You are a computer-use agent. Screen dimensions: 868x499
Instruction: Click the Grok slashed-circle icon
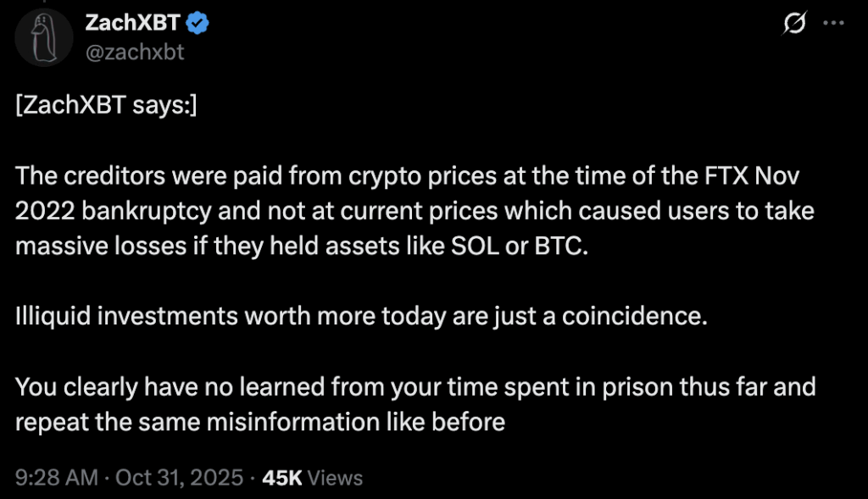tap(793, 25)
